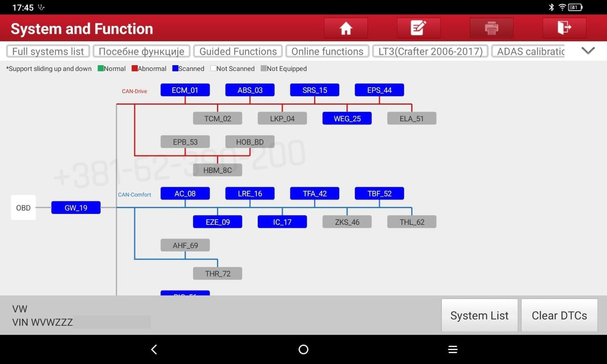
Task: Exit using the door arrow icon
Action: [565, 28]
